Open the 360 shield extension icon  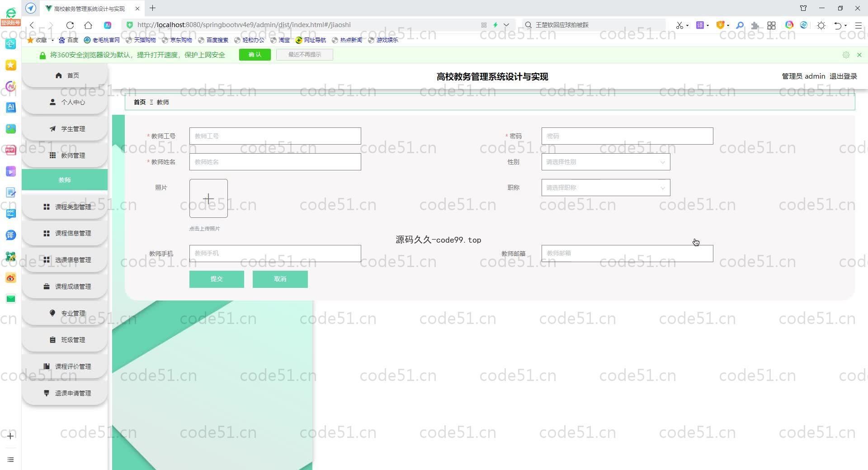click(x=720, y=25)
